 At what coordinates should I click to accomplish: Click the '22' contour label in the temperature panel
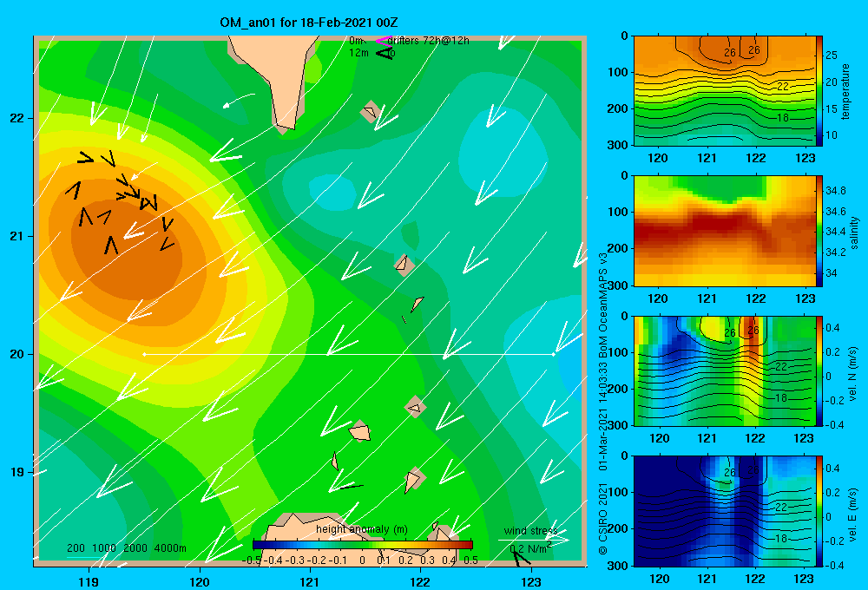(x=782, y=87)
